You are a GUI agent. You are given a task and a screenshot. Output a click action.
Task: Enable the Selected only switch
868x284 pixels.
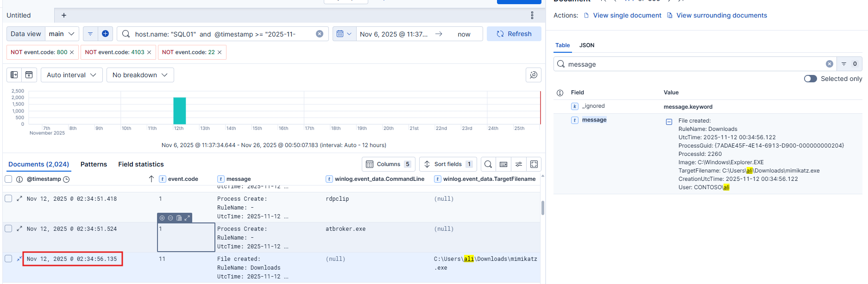[x=810, y=79]
